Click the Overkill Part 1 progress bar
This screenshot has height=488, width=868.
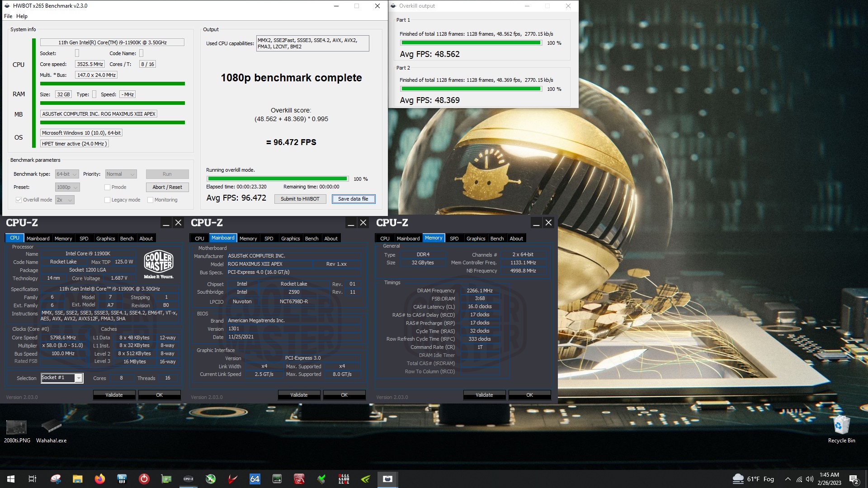click(x=471, y=43)
